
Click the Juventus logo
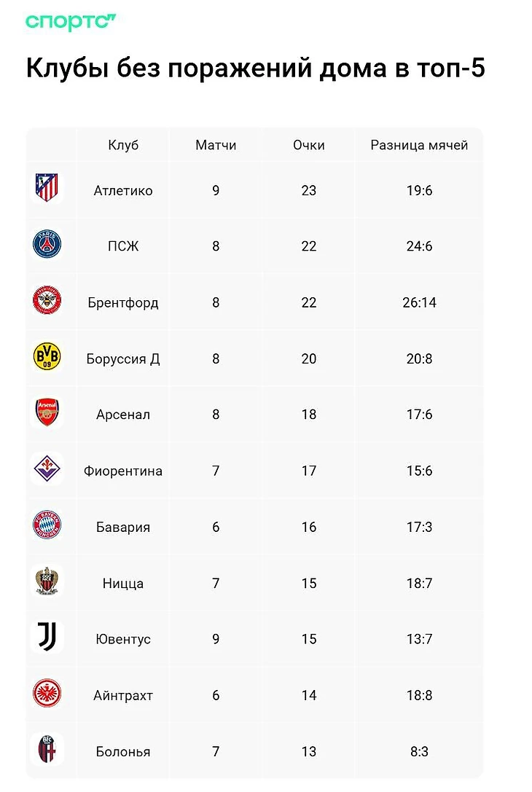click(x=47, y=637)
